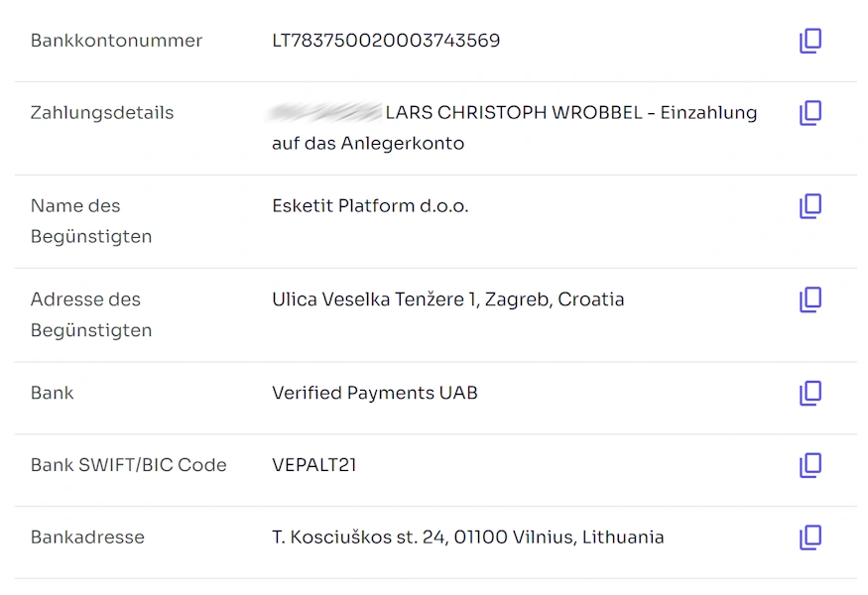Viewport: 868px width, 595px height.
Task: Copy the Bankkontonummer IBAN value
Action: 810,42
